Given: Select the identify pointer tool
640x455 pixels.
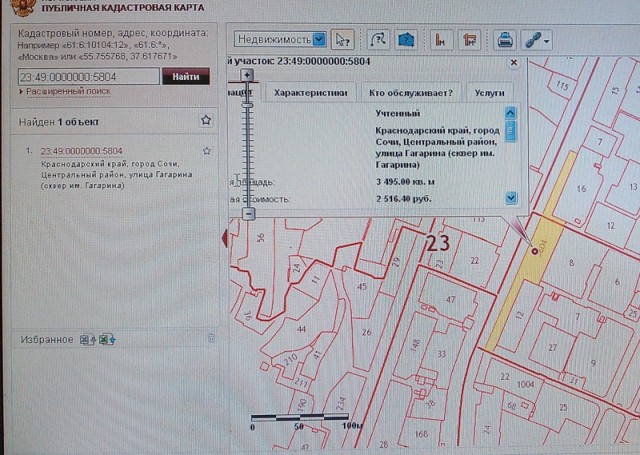Looking at the screenshot, I should pyautogui.click(x=343, y=40).
